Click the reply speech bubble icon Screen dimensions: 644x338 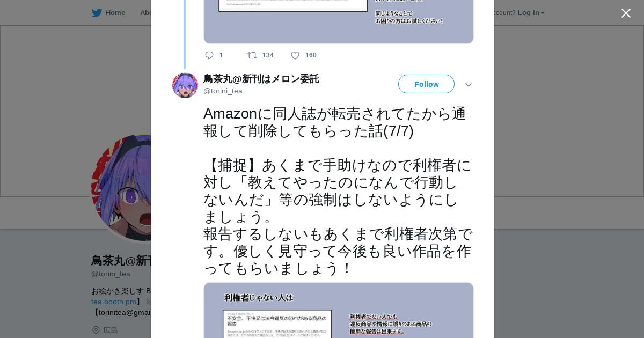[x=209, y=55]
